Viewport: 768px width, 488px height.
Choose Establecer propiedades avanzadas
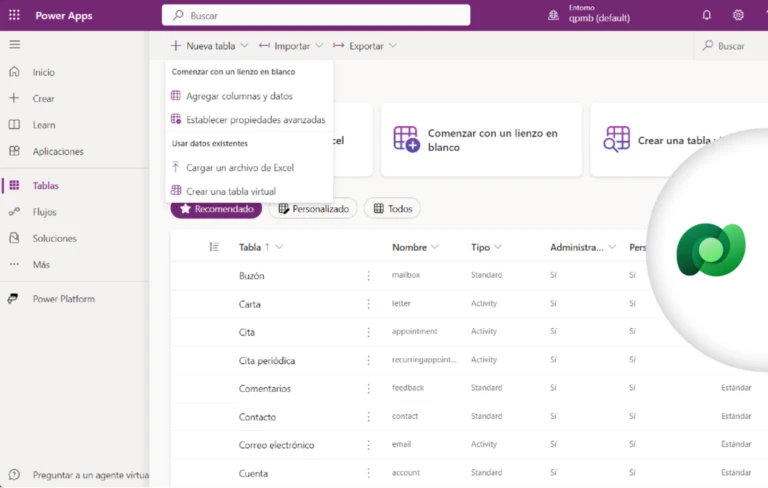click(249, 120)
